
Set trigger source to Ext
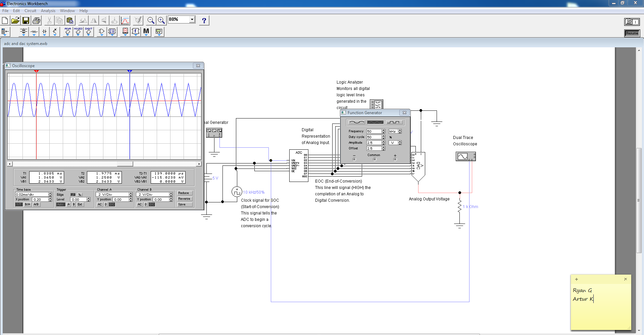click(x=80, y=204)
